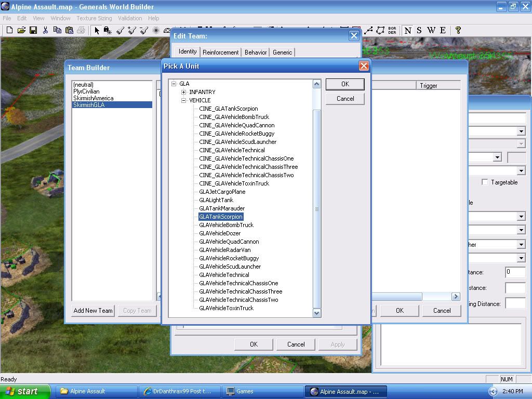Select GLAVehicleQuadCannon in the unit tree

229,242
